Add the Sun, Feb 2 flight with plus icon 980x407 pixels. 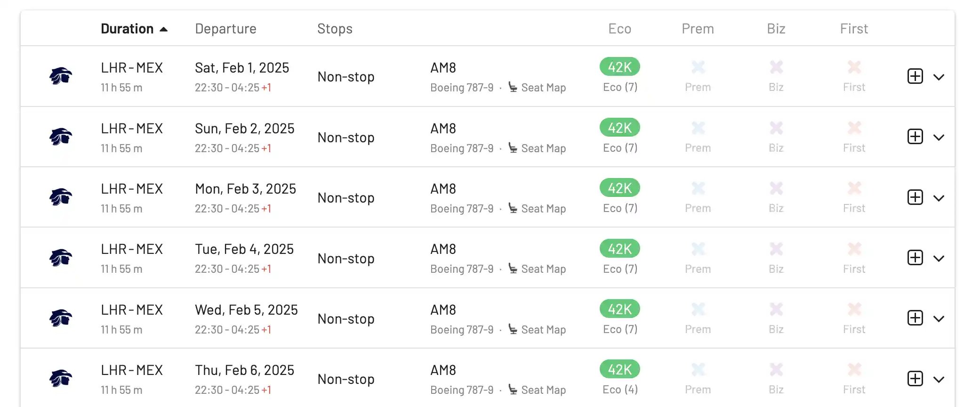click(915, 137)
